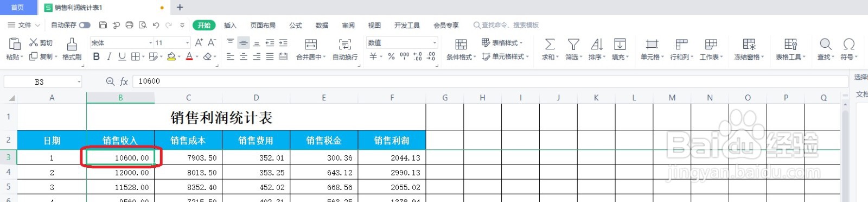Decrease indent of cell content
Screen dimensions: 868x202
pyautogui.click(x=270, y=42)
